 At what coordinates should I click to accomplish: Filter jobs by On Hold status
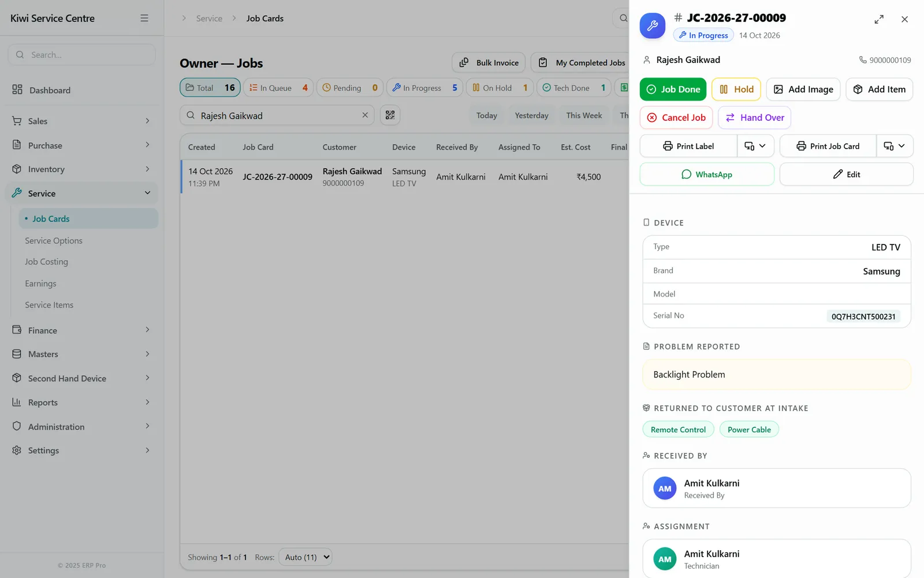point(500,88)
